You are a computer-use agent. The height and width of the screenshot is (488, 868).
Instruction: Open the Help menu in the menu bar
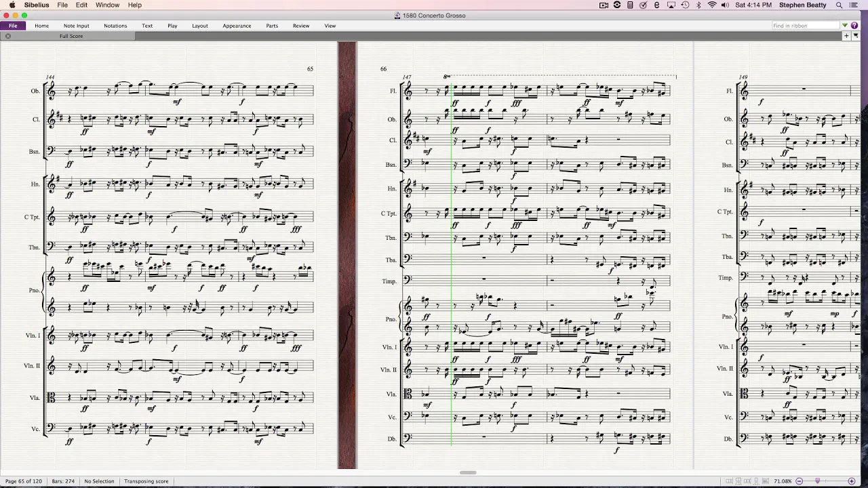pos(135,5)
